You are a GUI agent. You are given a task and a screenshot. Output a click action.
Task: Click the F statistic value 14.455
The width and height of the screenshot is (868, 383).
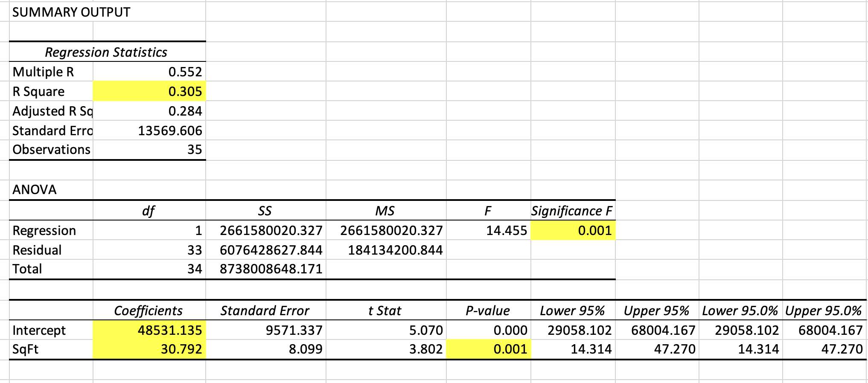tap(489, 230)
